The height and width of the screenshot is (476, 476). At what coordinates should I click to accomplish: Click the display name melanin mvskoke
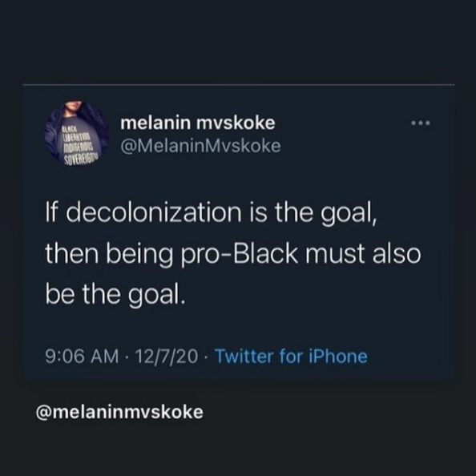(198, 123)
